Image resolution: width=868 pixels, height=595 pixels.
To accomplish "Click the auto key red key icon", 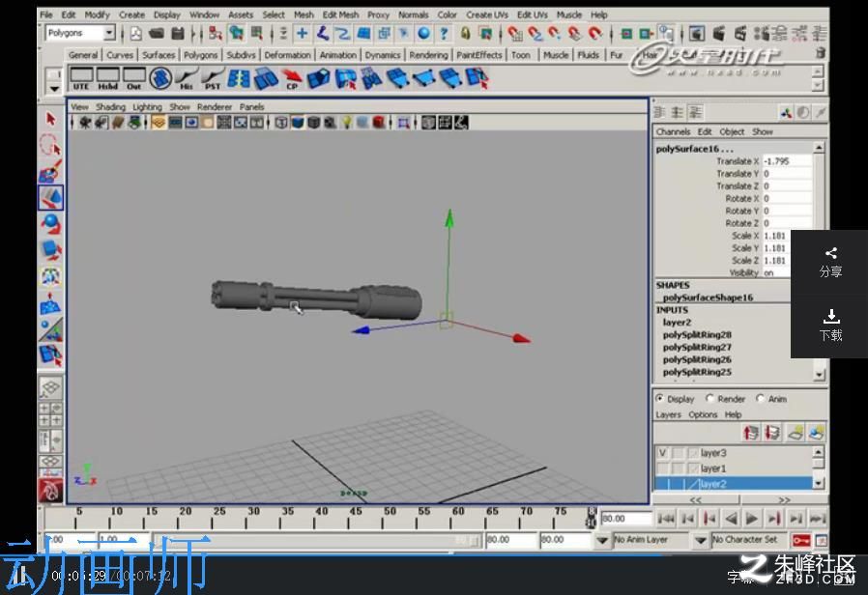I will (800, 540).
